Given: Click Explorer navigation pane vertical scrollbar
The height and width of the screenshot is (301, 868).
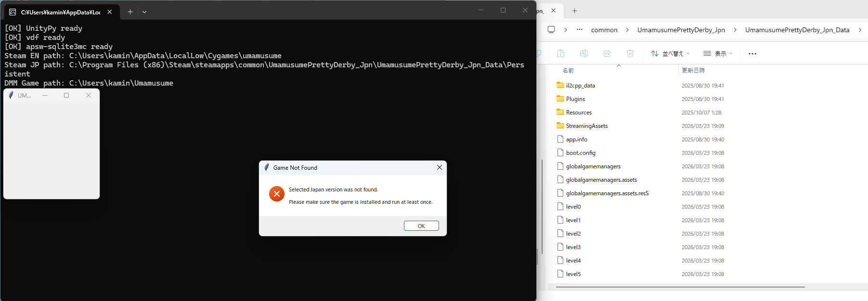Looking at the screenshot, I should tap(542, 207).
